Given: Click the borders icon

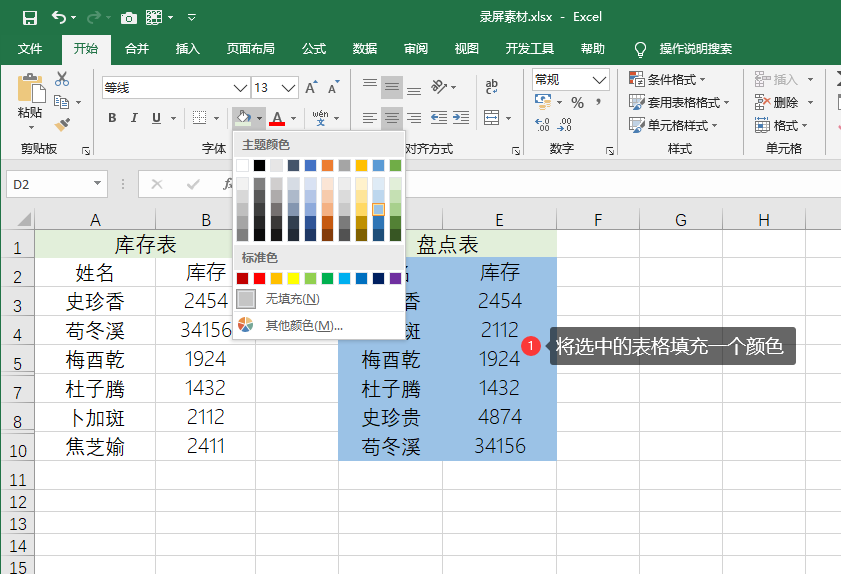Looking at the screenshot, I should [x=200, y=117].
